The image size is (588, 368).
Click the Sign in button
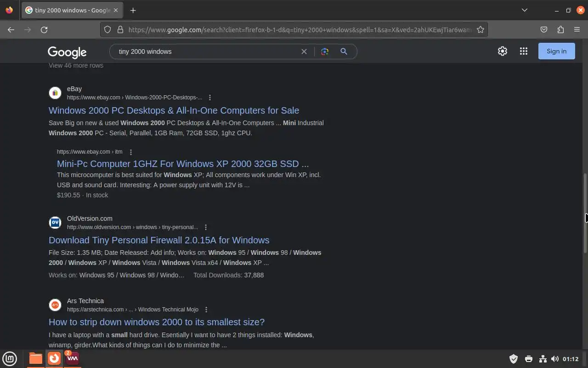click(x=556, y=51)
